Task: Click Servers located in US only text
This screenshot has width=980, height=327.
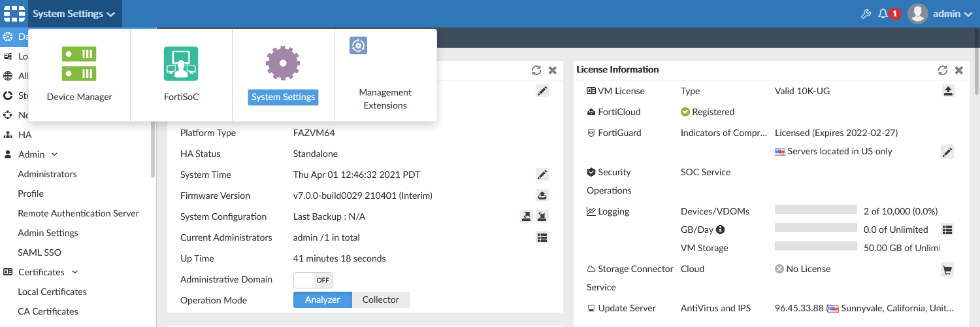Action: (x=840, y=151)
